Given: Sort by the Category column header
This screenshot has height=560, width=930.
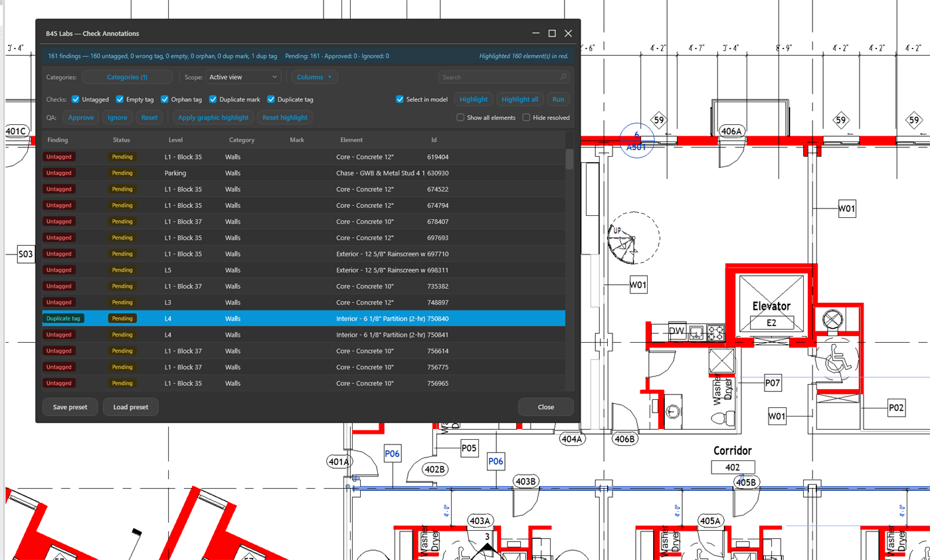Looking at the screenshot, I should point(242,140).
